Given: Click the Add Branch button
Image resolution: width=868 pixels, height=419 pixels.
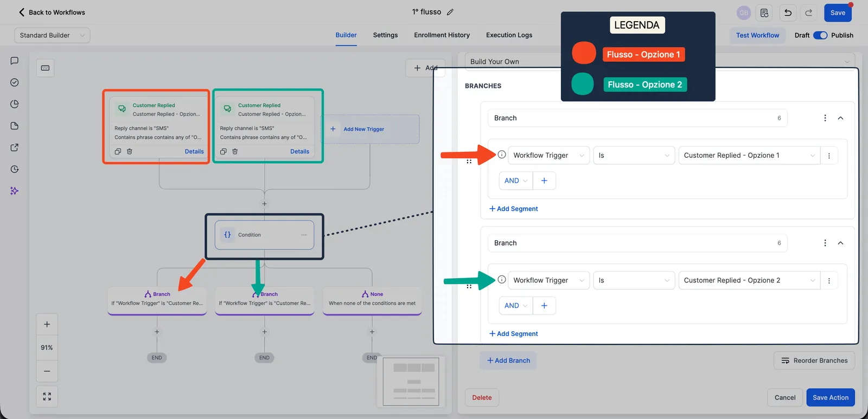Looking at the screenshot, I should click(508, 360).
